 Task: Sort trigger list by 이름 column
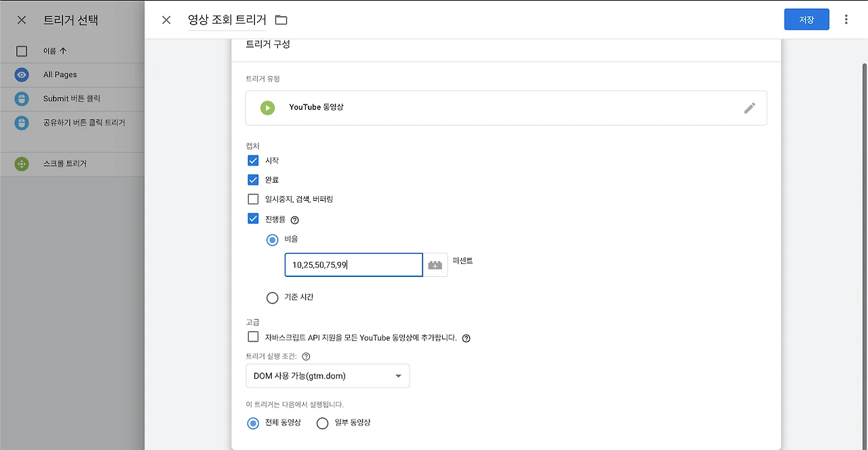(55, 51)
